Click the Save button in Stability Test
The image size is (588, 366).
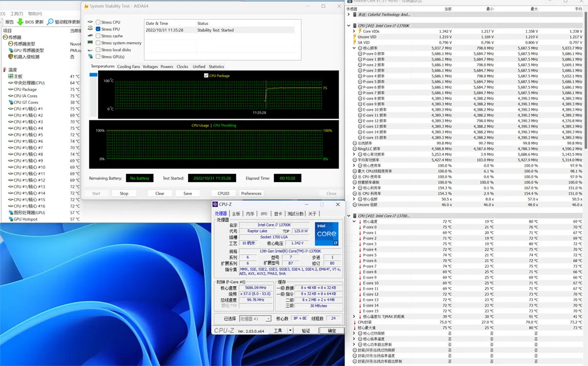tap(188, 193)
